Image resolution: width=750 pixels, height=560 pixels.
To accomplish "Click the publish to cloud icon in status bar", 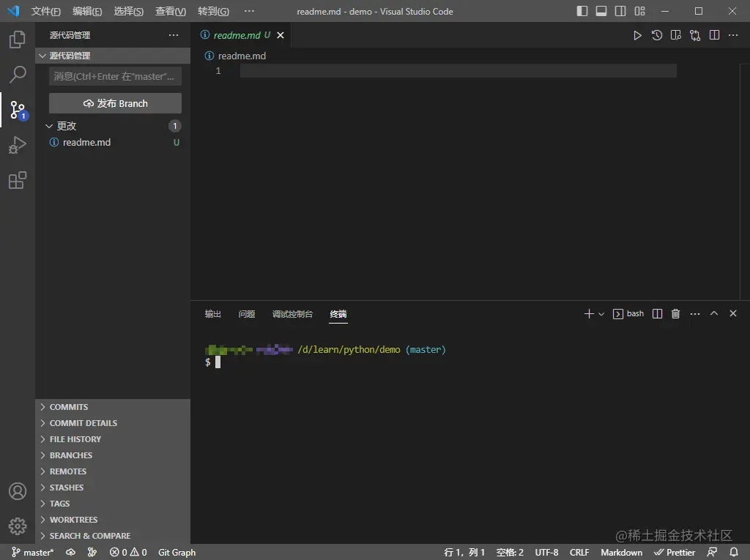I will [71, 553].
